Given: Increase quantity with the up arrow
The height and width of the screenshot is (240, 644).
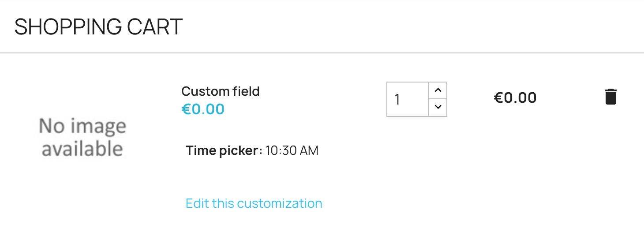Looking at the screenshot, I should click(438, 90).
